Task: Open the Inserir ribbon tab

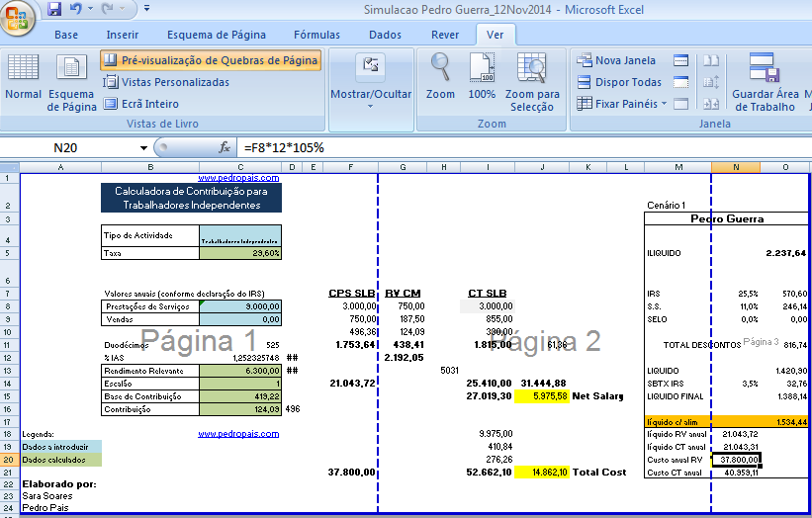Action: pos(123,35)
